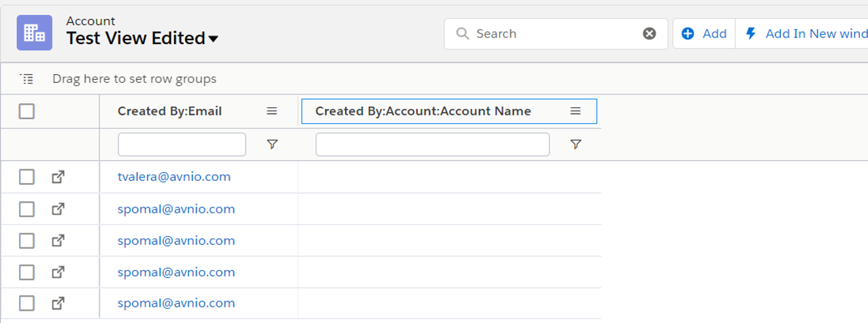The width and height of the screenshot is (868, 323).
Task: Check the tvalera@avnio.com row checkbox
Action: 27,177
